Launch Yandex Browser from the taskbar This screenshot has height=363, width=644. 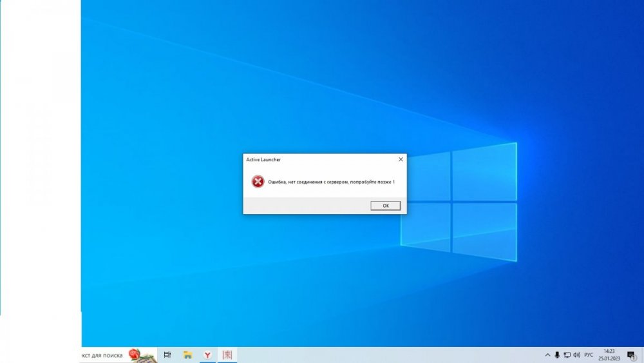(x=208, y=355)
